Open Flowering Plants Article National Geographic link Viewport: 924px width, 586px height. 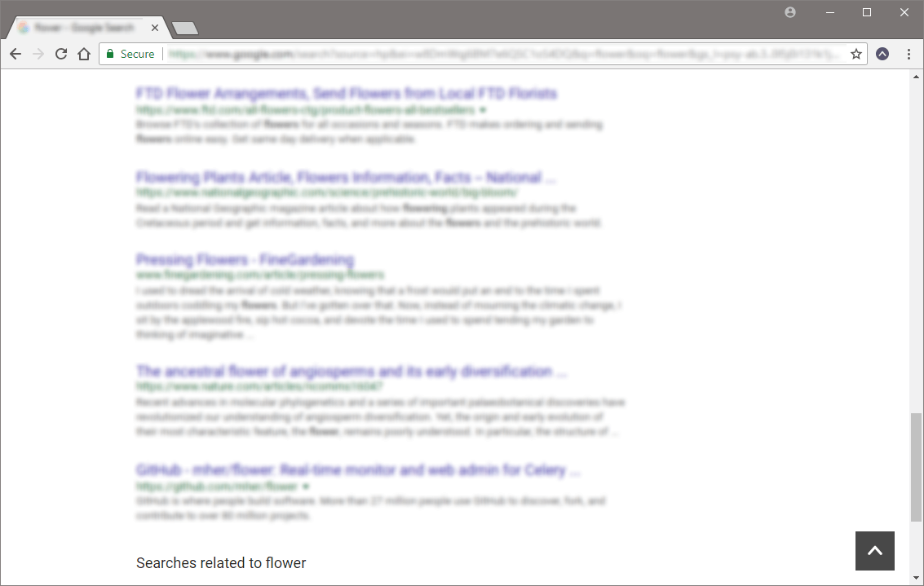coord(345,178)
